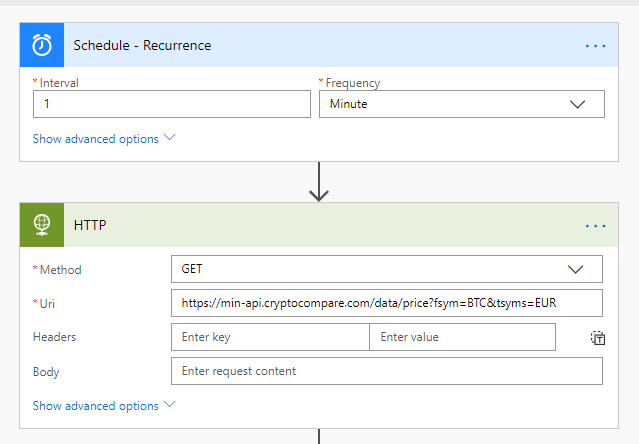Click the Body request content field
The height and width of the screenshot is (444, 639).
tap(387, 371)
